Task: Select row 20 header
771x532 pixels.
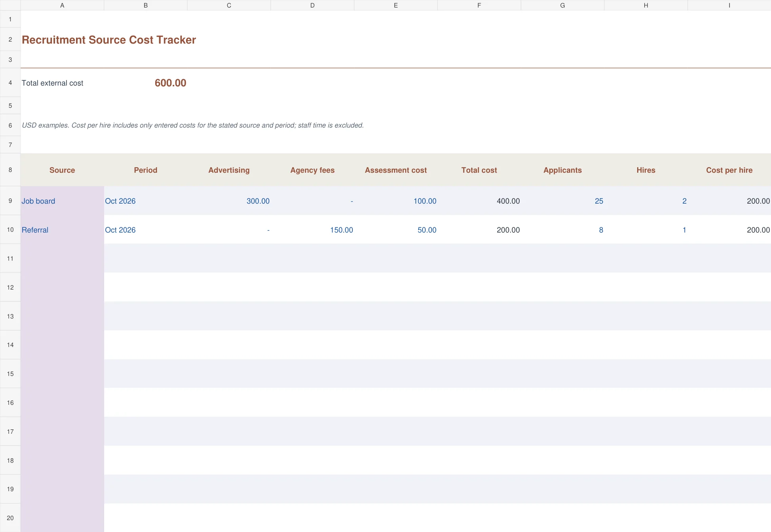Action: [x=10, y=518]
